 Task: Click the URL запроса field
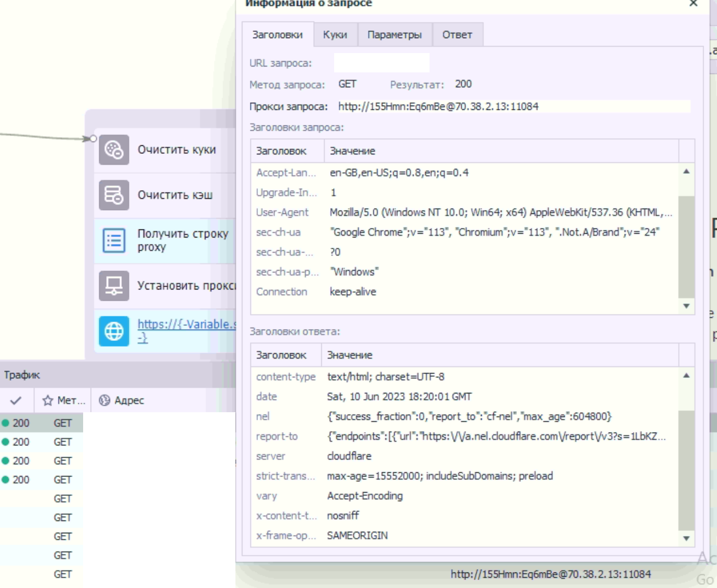(382, 63)
